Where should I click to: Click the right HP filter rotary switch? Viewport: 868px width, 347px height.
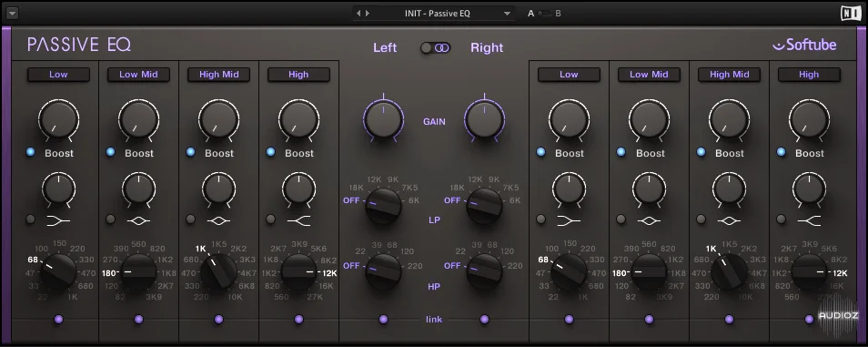click(484, 271)
